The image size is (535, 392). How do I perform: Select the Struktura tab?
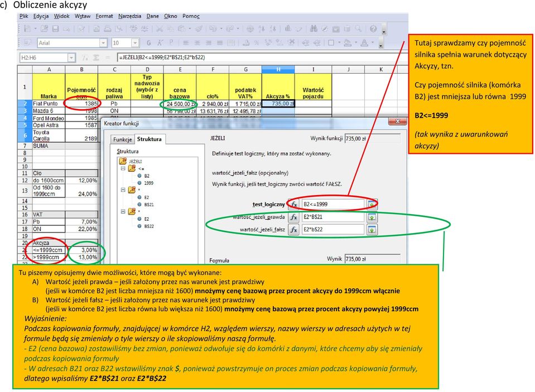click(149, 139)
